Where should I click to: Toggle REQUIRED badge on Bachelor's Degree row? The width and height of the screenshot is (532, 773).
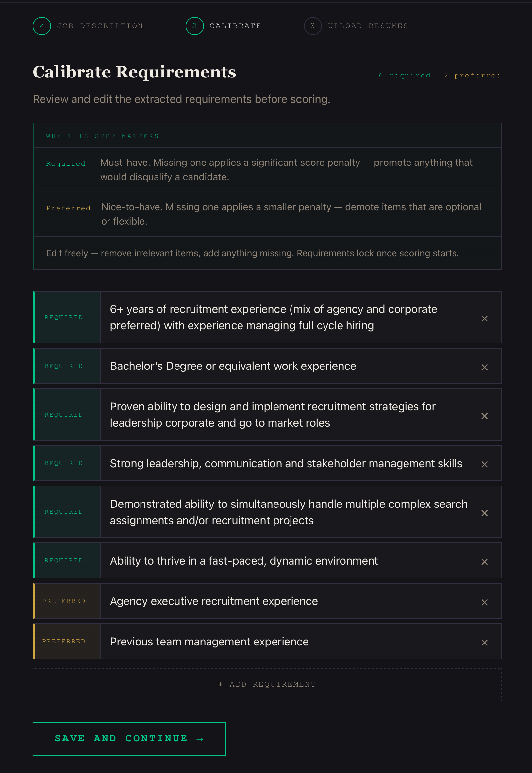click(64, 366)
